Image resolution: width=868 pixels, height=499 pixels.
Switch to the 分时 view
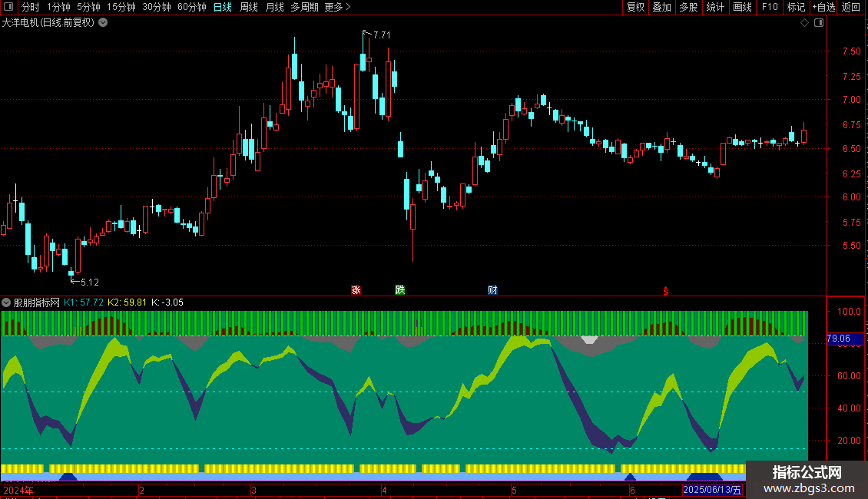(31, 7)
